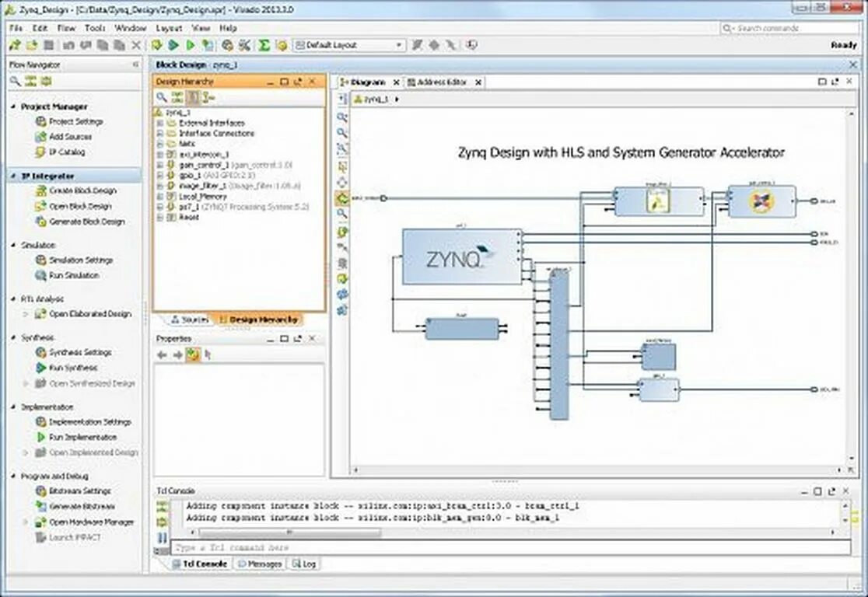Viewport: 868px width, 597px height.
Task: Click Run Implementation
Action: [x=82, y=437]
